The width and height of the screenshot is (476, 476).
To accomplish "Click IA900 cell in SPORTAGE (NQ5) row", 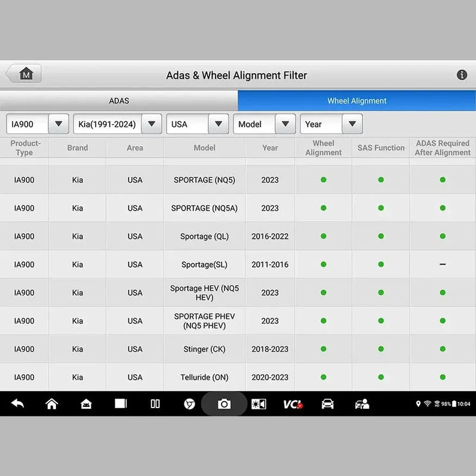I will [24, 180].
